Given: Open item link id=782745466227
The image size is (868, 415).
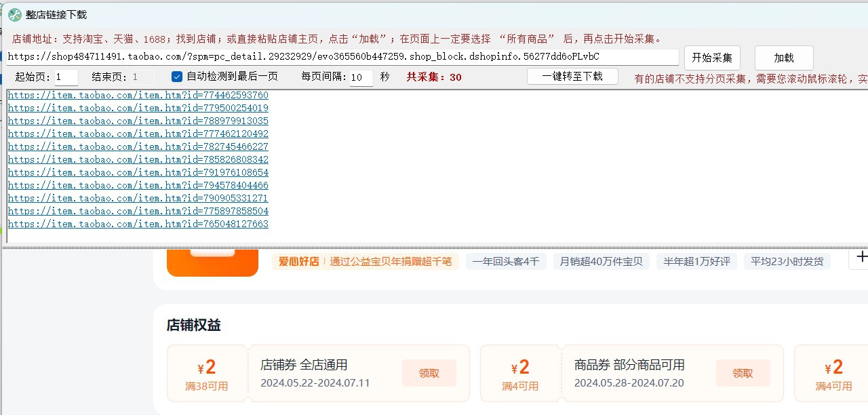Looking at the screenshot, I should (x=138, y=147).
